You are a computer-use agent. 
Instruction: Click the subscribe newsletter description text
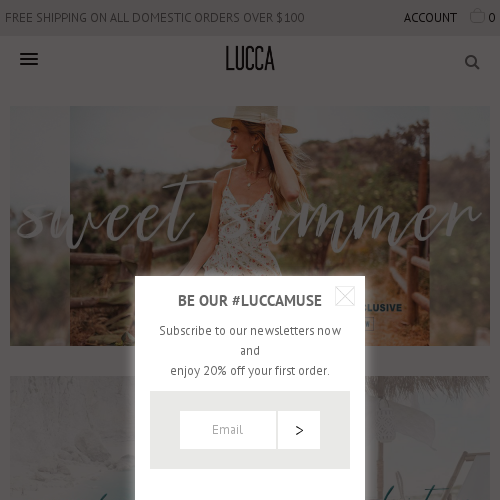click(250, 351)
